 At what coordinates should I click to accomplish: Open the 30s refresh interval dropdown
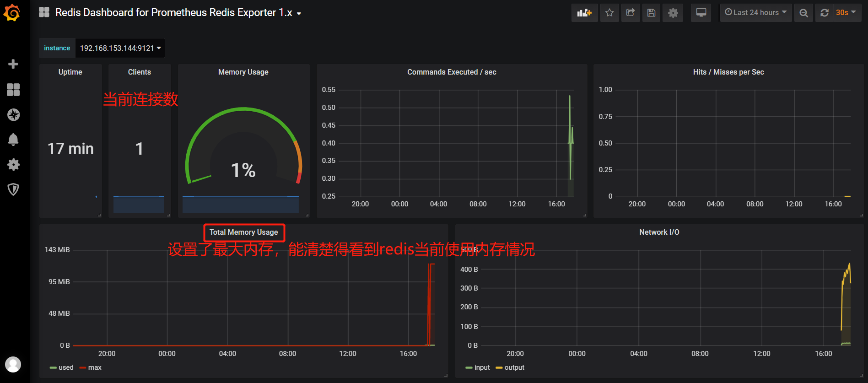click(x=846, y=13)
